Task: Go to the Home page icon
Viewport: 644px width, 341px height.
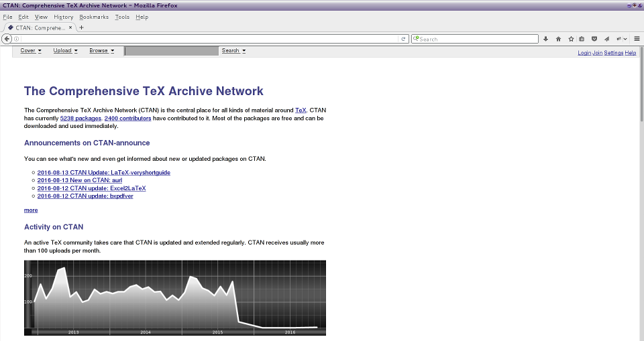Action: pos(558,39)
